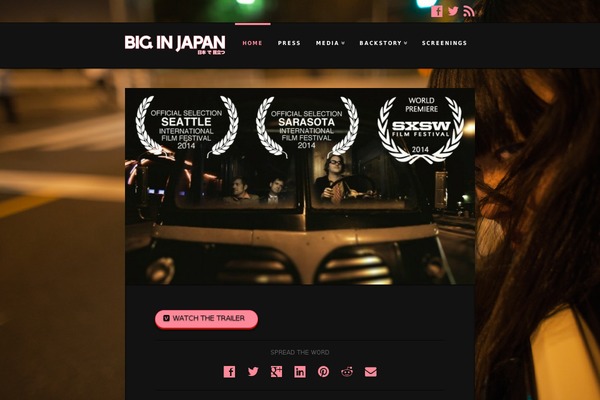Expand the Backstory dropdown chevron
The height and width of the screenshot is (400, 600).
click(x=406, y=43)
